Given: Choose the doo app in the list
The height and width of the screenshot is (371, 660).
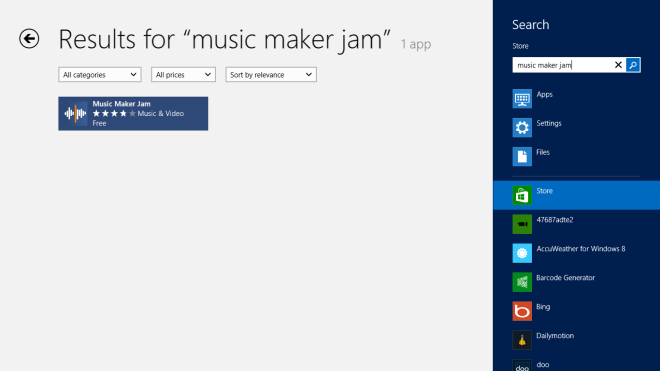Looking at the screenshot, I should tap(576, 364).
